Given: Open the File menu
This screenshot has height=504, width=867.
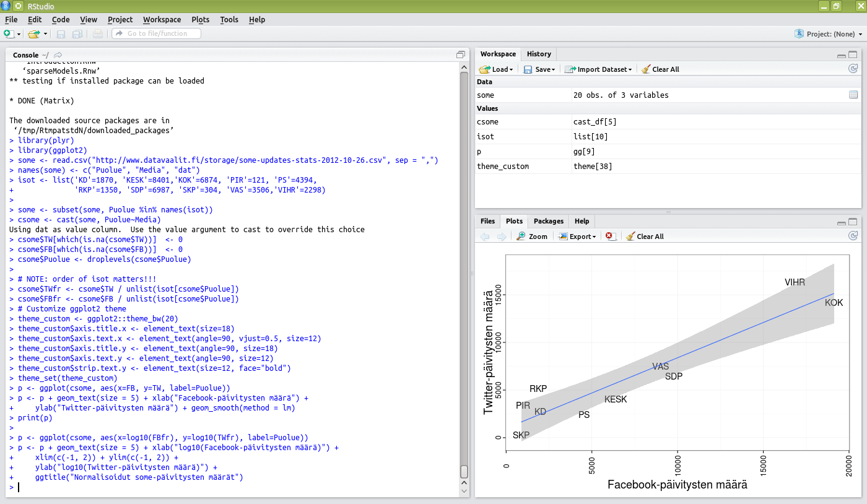Looking at the screenshot, I should (11, 20).
